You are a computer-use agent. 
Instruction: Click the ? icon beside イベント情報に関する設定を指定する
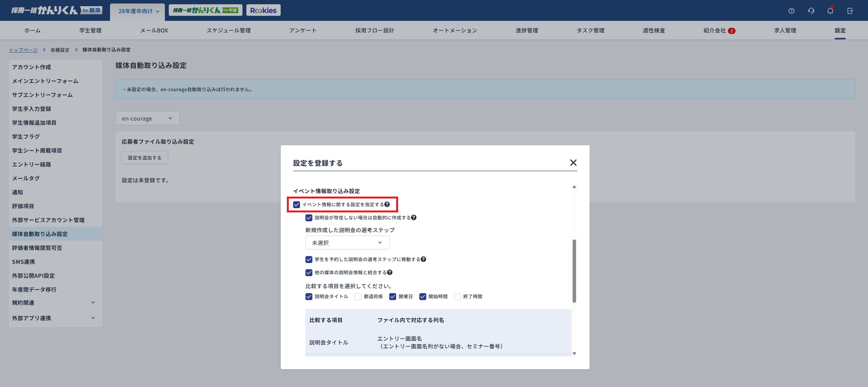point(388,205)
